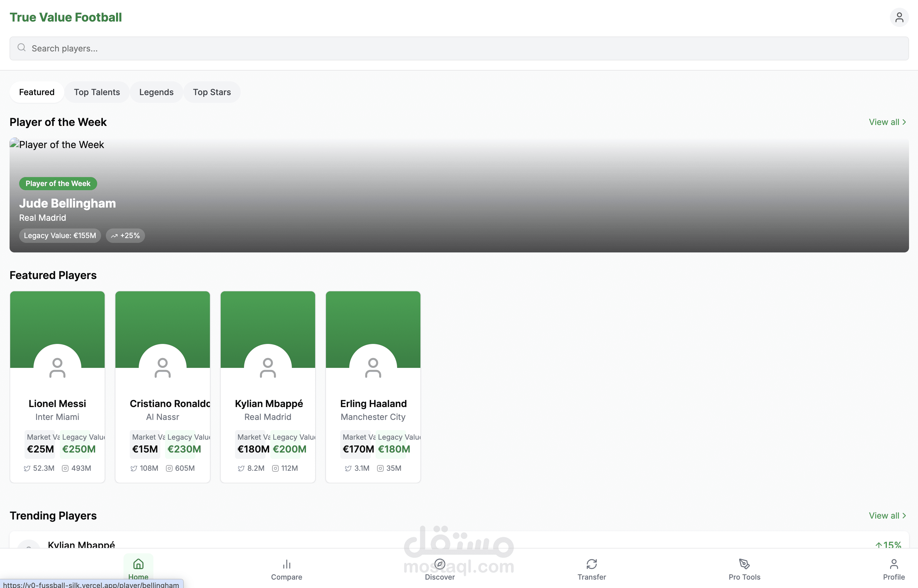Click Messi's Instagram icon beside 493M
Viewport: 918px width, 588px height.
[65, 468]
